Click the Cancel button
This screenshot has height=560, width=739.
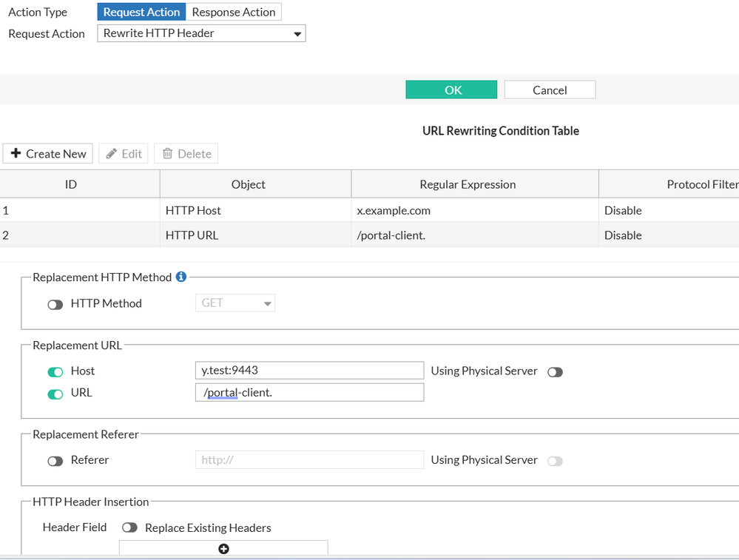click(x=550, y=90)
